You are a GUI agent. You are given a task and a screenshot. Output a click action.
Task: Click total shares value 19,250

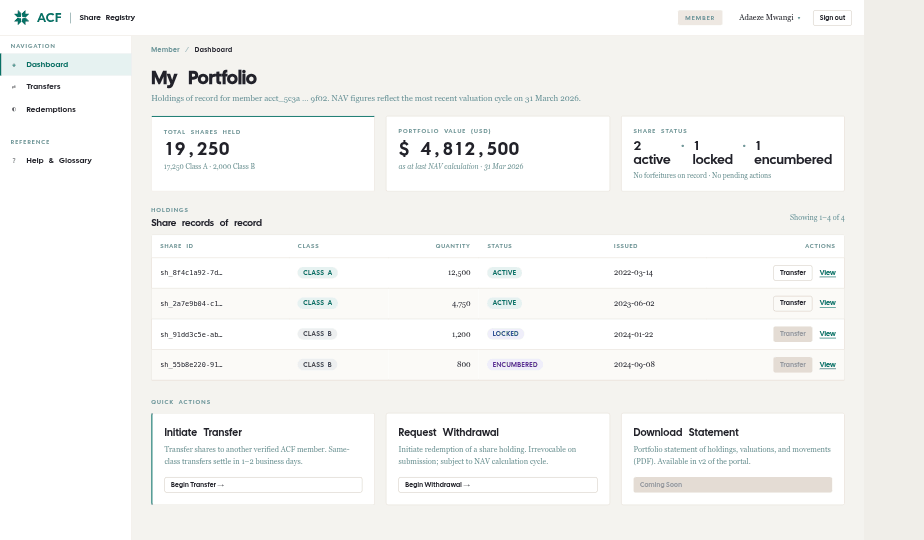coord(197,149)
